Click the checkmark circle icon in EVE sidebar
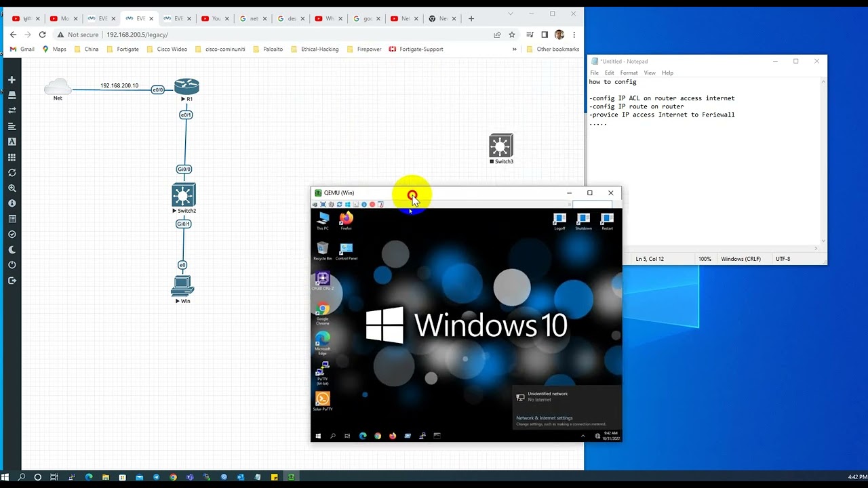This screenshot has height=488, width=868. (x=12, y=235)
